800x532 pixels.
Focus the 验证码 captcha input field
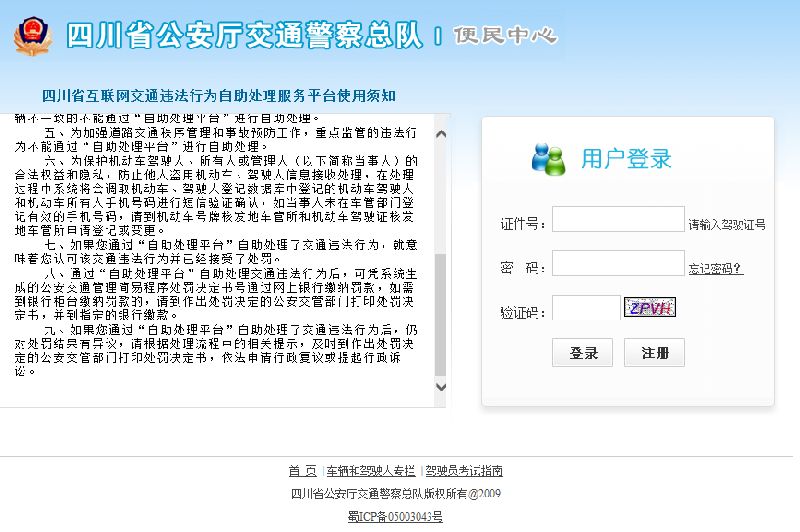click(x=585, y=309)
